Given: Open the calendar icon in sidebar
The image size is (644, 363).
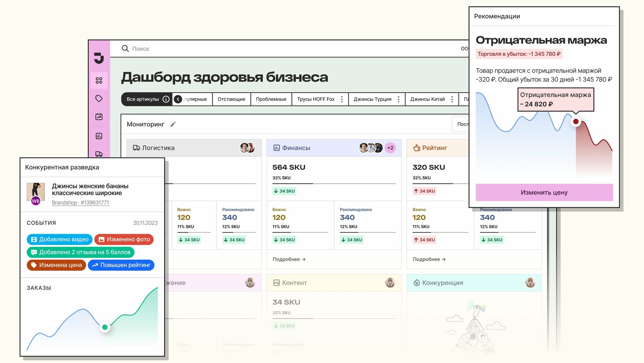Looking at the screenshot, I should 99,117.
